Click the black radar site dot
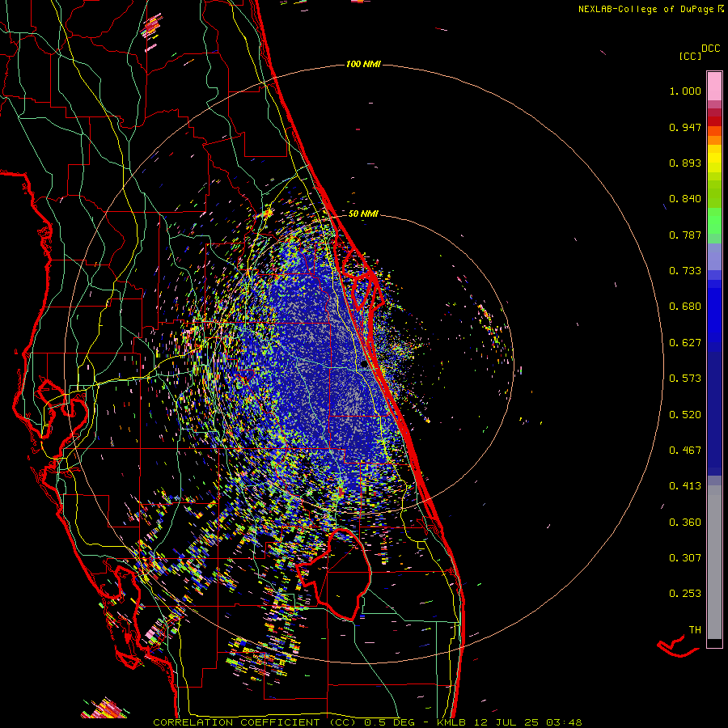728x728 pixels. click(365, 365)
